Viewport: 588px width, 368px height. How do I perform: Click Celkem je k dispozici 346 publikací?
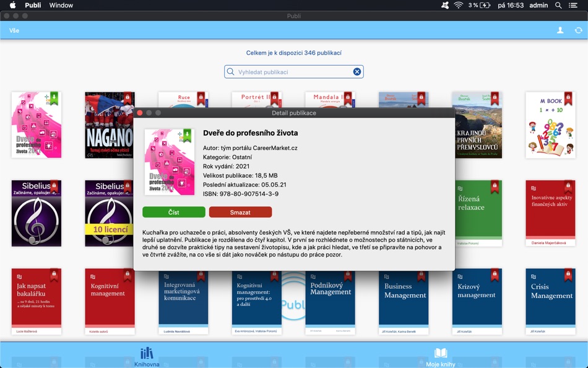click(293, 53)
